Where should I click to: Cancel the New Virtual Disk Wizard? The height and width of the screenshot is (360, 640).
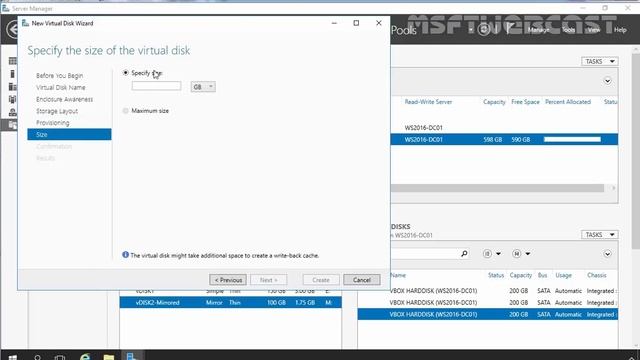pyautogui.click(x=362, y=280)
